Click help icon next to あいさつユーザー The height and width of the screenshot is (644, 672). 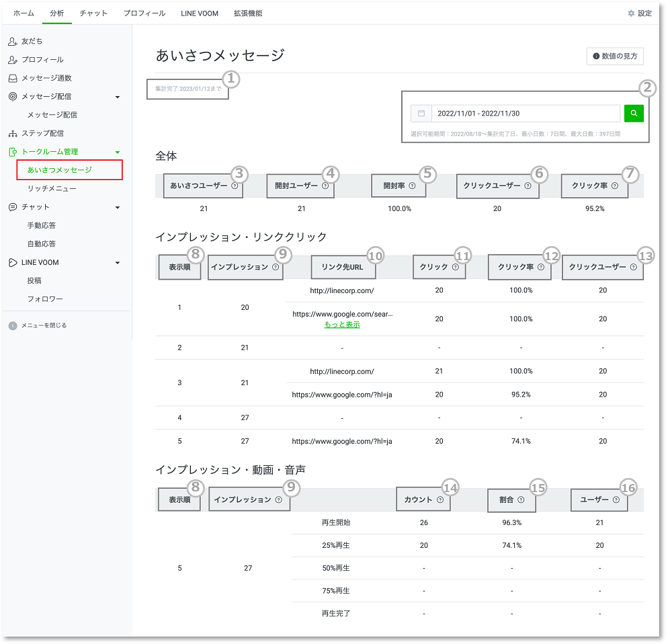pyautogui.click(x=234, y=186)
